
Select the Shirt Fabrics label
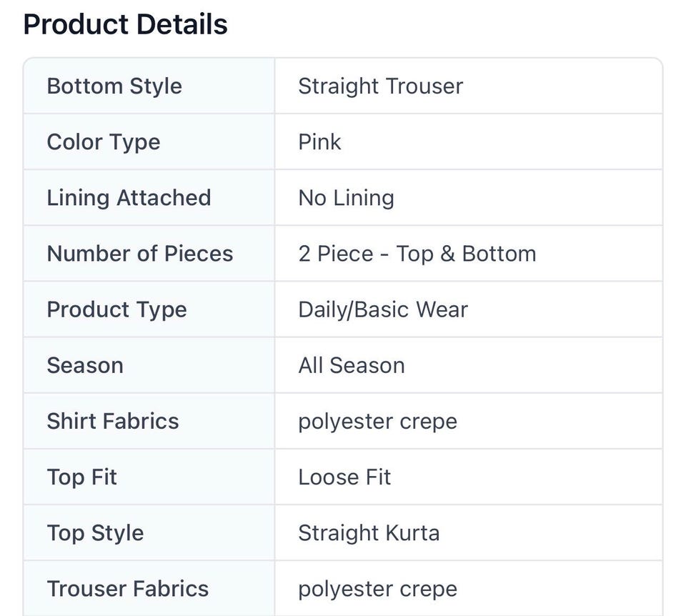tap(112, 422)
